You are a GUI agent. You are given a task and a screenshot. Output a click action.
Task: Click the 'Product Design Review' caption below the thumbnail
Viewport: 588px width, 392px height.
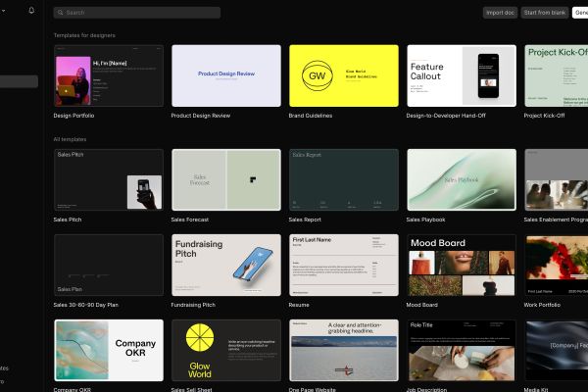201,116
